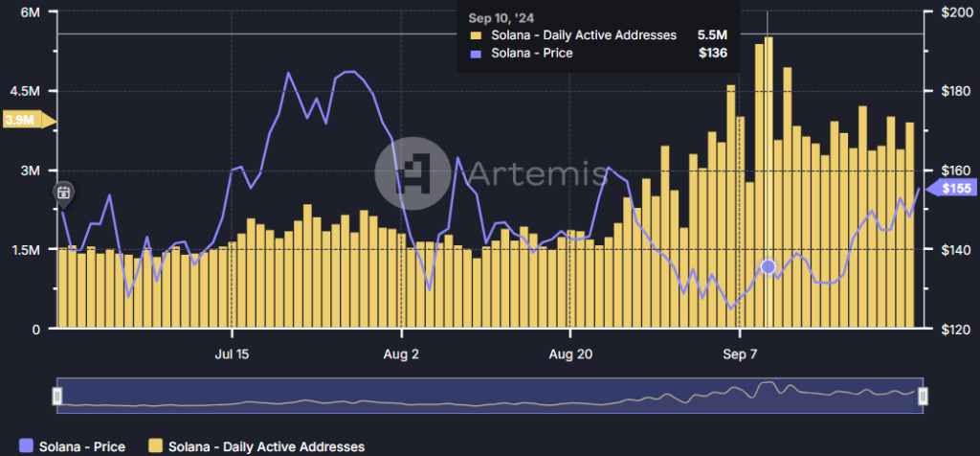Click the Jul 15 x-axis label

pyautogui.click(x=232, y=354)
